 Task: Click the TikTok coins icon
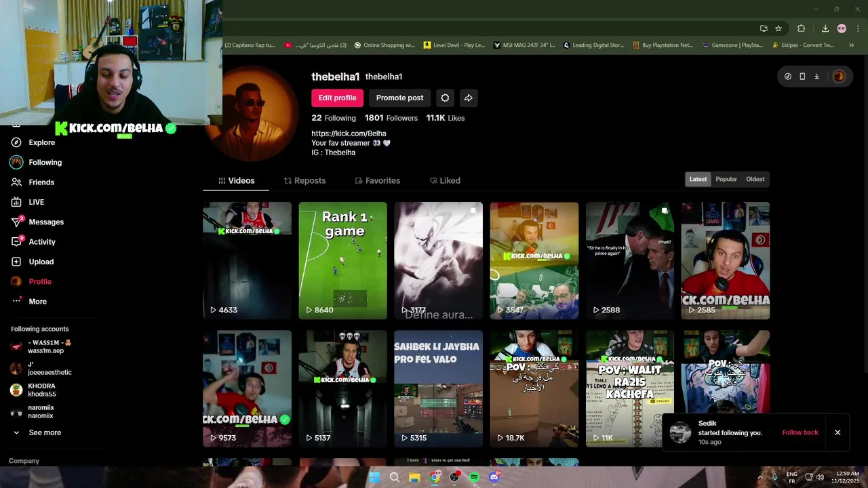tap(787, 77)
